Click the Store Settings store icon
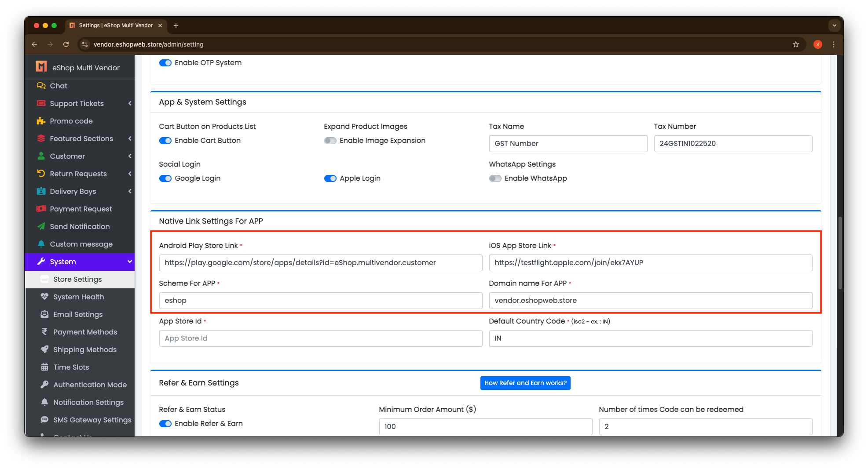 44,279
